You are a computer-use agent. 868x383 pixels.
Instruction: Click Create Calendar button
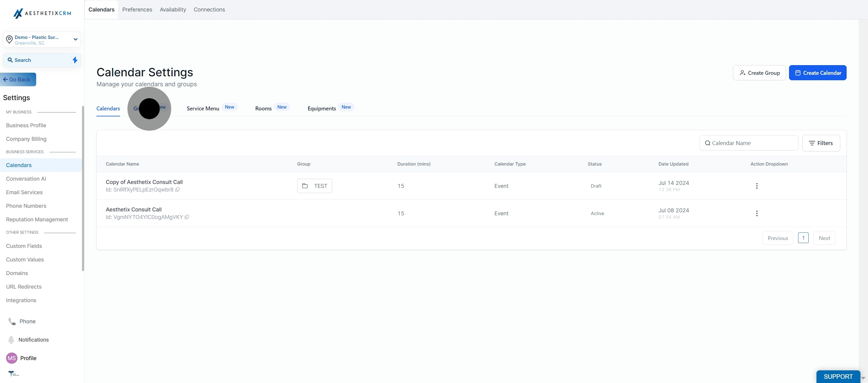(818, 72)
